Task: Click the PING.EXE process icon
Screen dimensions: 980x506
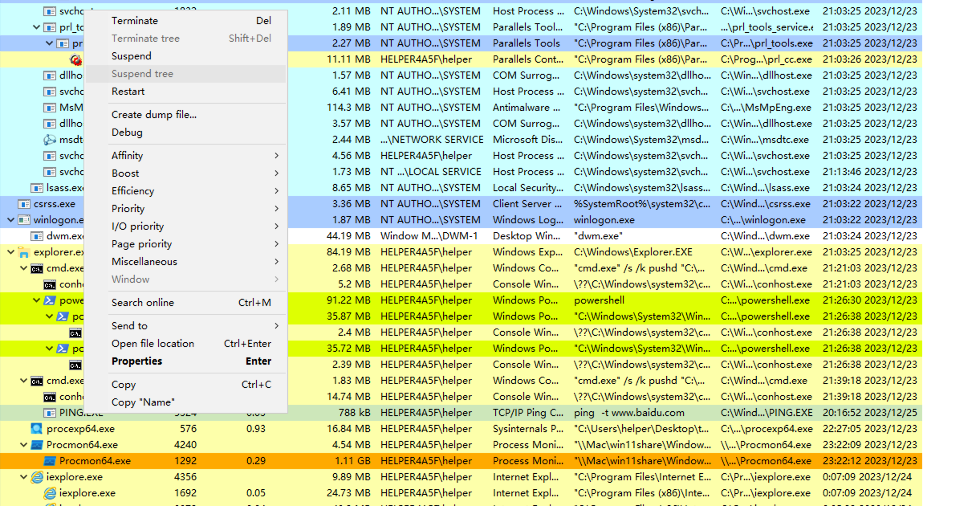Action: click(50, 412)
